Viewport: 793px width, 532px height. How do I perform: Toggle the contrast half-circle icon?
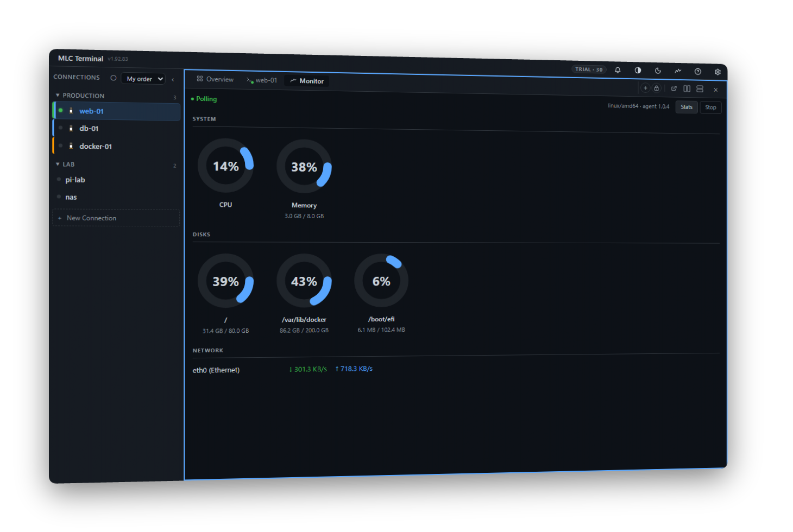pyautogui.click(x=638, y=71)
